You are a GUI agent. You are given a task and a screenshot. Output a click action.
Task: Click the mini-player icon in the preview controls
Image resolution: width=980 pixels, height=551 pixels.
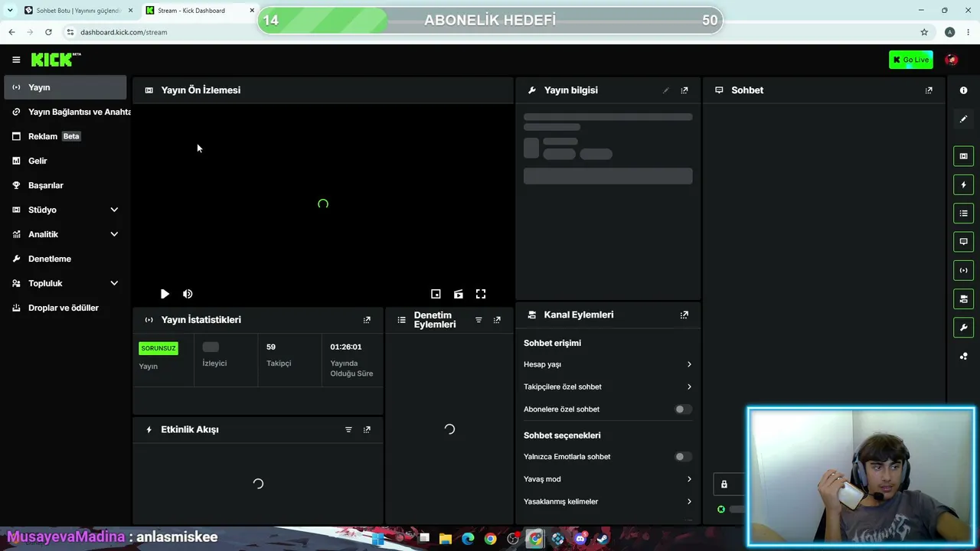click(436, 294)
